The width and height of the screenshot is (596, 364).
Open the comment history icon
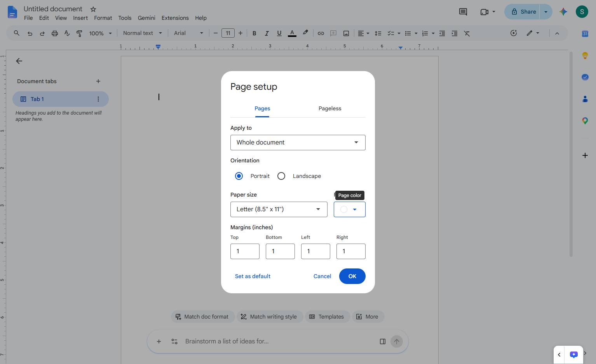[463, 12]
